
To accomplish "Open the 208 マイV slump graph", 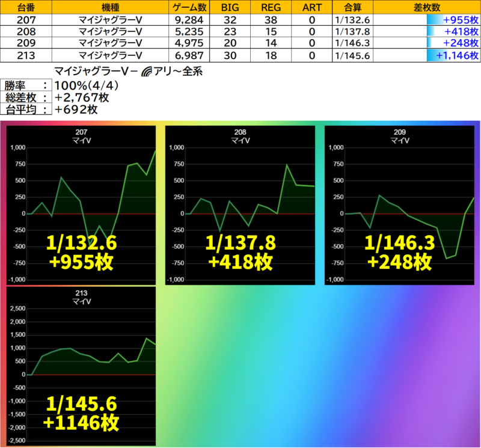I will (240, 205).
